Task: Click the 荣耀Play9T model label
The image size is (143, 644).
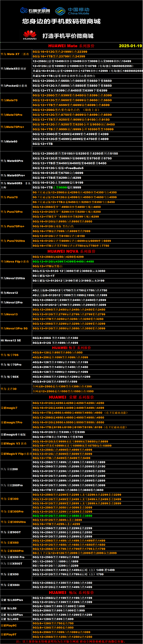Action: point(9,634)
